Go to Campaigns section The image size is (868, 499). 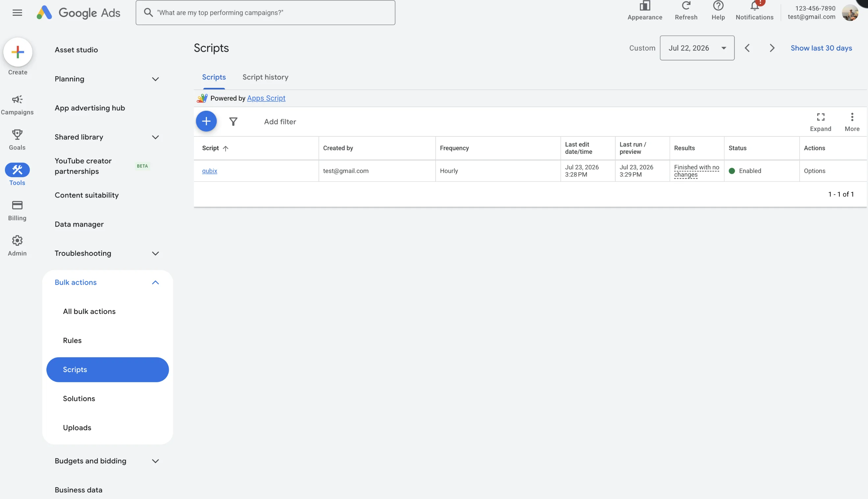click(x=17, y=105)
